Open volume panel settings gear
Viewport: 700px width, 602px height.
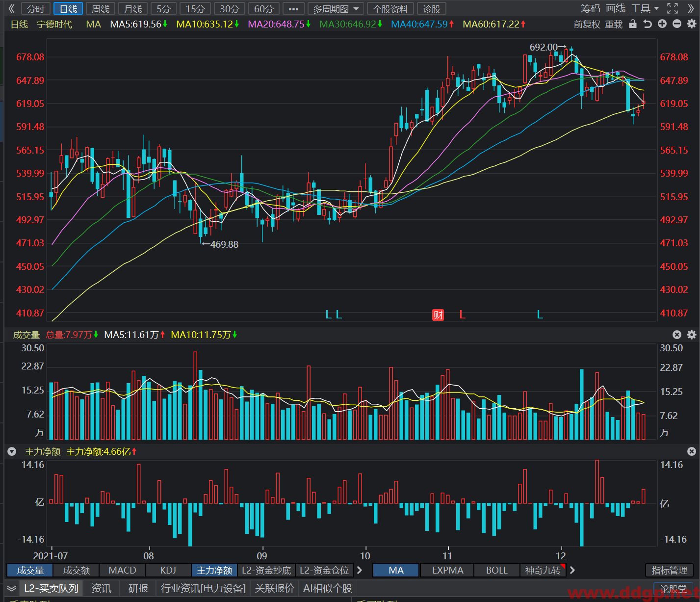point(692,335)
